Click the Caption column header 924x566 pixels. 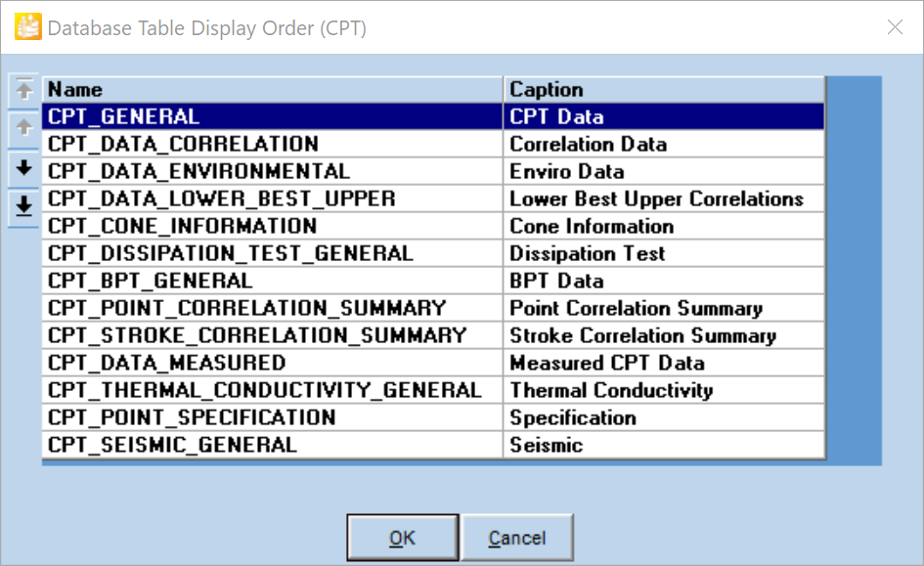point(663,89)
